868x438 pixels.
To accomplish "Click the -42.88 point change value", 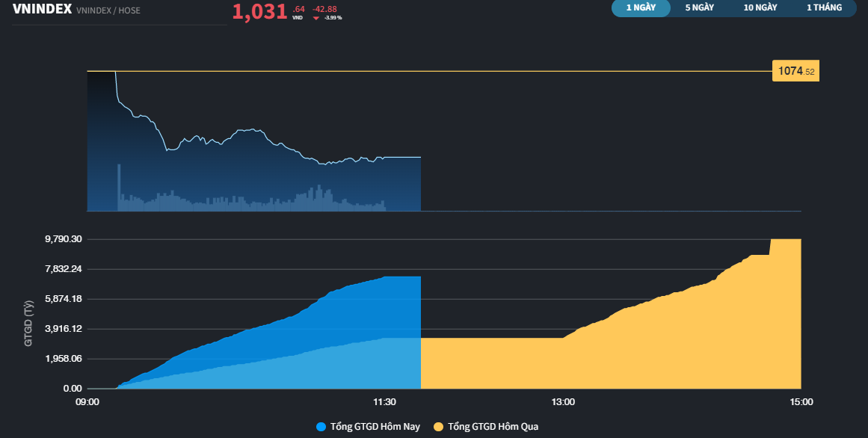I will (324, 9).
